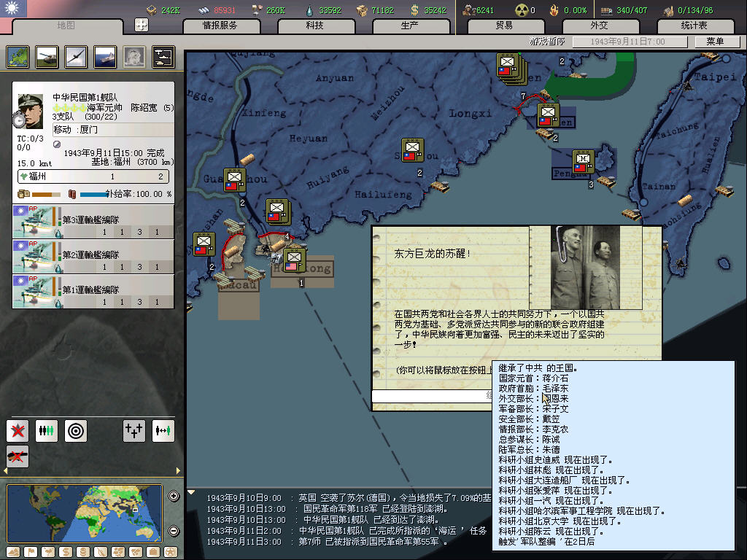Open the 地图 map tab
The width and height of the screenshot is (747, 560).
tap(66, 26)
